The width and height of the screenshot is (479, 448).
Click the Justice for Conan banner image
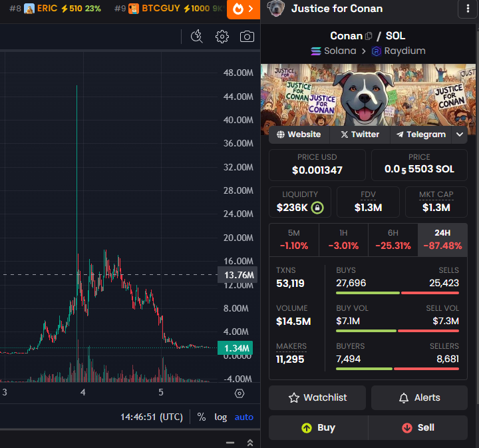click(368, 95)
